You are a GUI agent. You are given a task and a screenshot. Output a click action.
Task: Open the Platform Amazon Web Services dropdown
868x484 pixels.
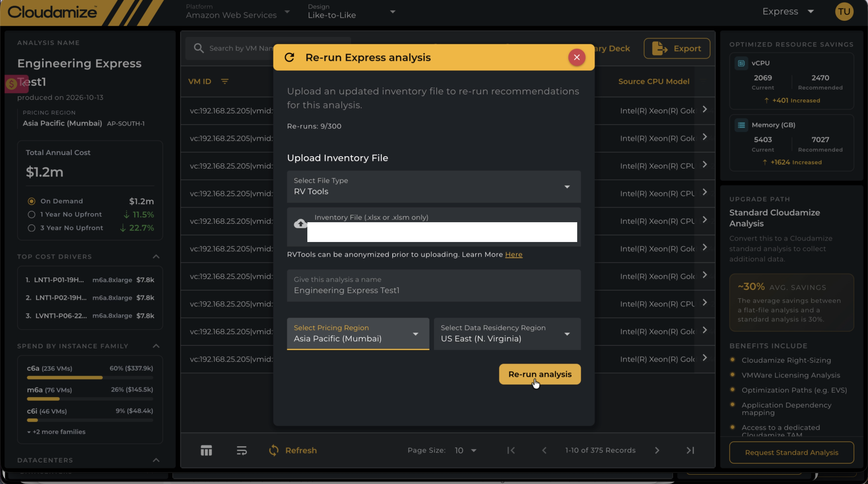238,12
